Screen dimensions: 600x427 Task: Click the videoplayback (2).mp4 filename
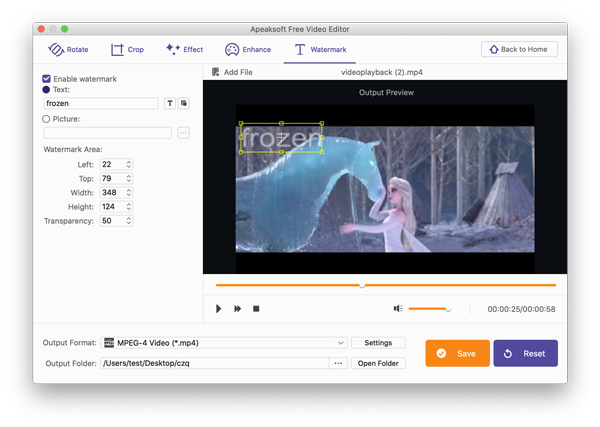[382, 72]
